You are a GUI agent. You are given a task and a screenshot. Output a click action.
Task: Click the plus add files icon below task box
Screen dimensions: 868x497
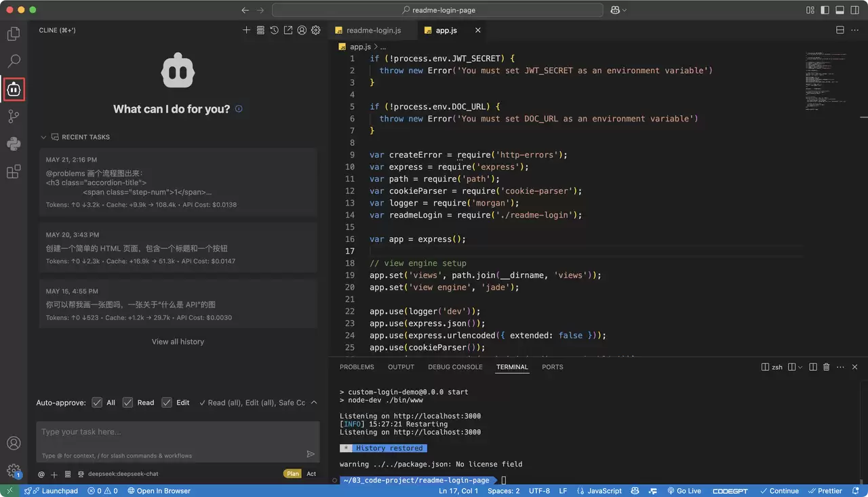pyautogui.click(x=54, y=475)
